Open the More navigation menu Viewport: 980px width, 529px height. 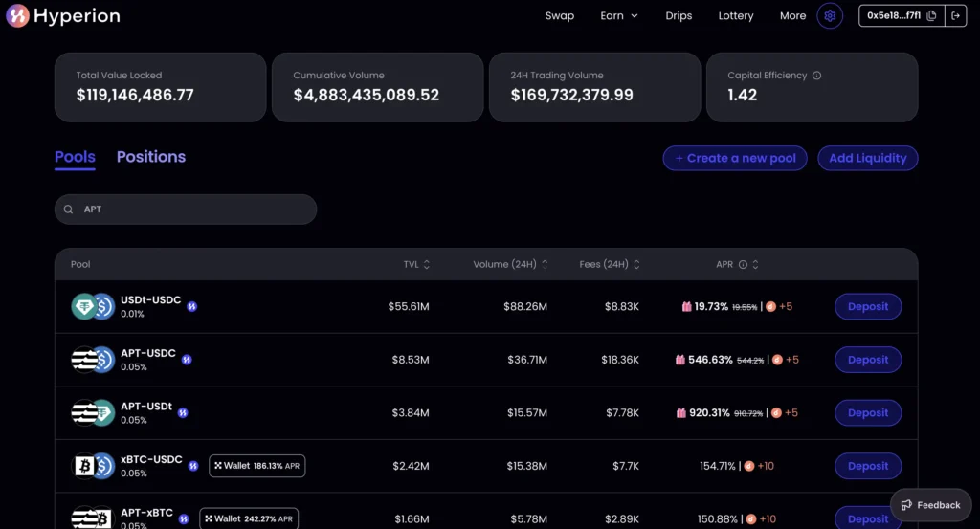pyautogui.click(x=792, y=15)
